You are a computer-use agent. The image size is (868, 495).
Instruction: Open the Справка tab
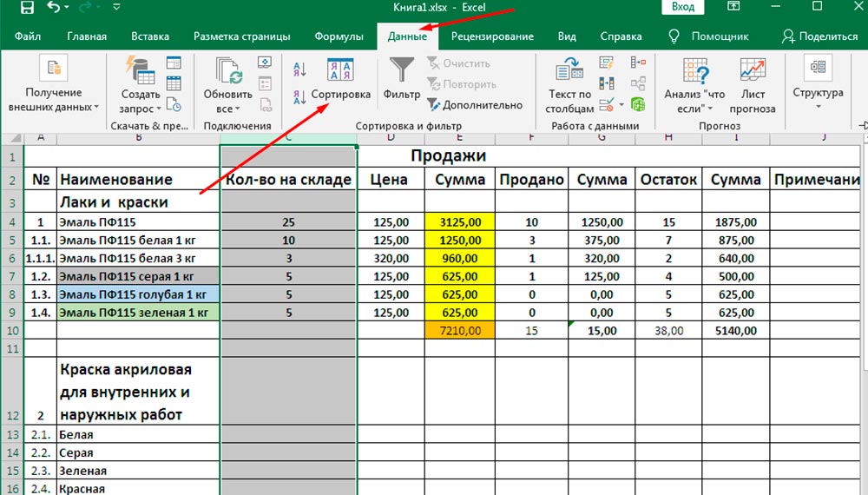[621, 36]
